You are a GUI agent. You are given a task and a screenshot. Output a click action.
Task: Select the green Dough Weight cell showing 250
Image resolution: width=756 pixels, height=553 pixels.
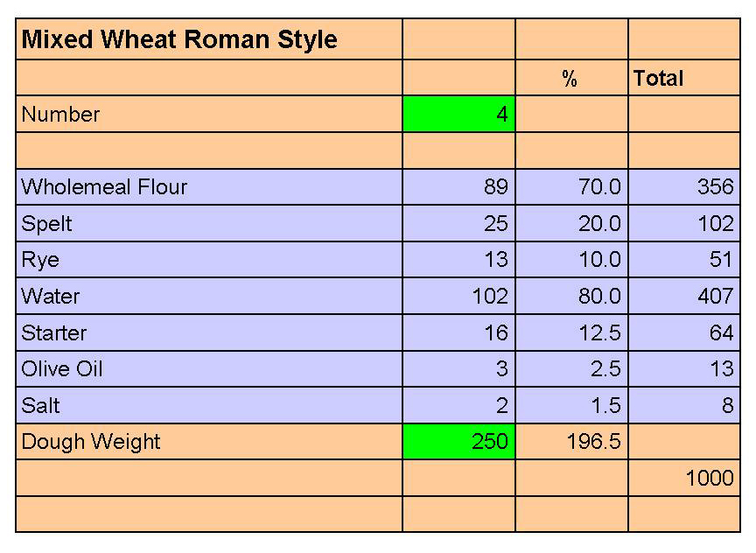[458, 441]
